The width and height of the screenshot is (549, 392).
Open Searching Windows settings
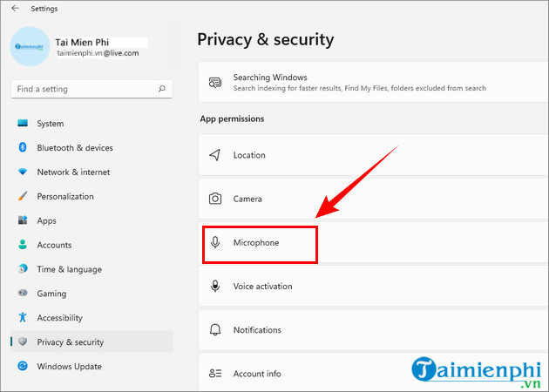(x=373, y=82)
